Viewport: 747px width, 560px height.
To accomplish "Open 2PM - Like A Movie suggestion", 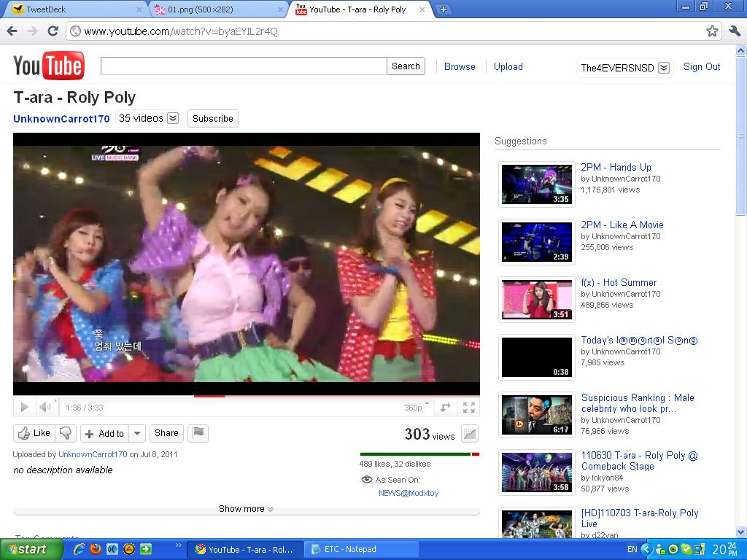I will pos(622,225).
